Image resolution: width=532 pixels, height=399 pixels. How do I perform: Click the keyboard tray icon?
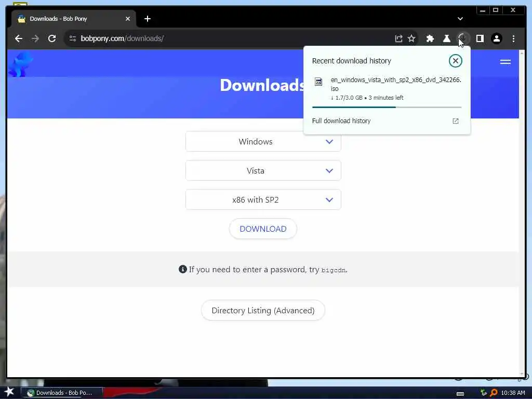(x=460, y=394)
